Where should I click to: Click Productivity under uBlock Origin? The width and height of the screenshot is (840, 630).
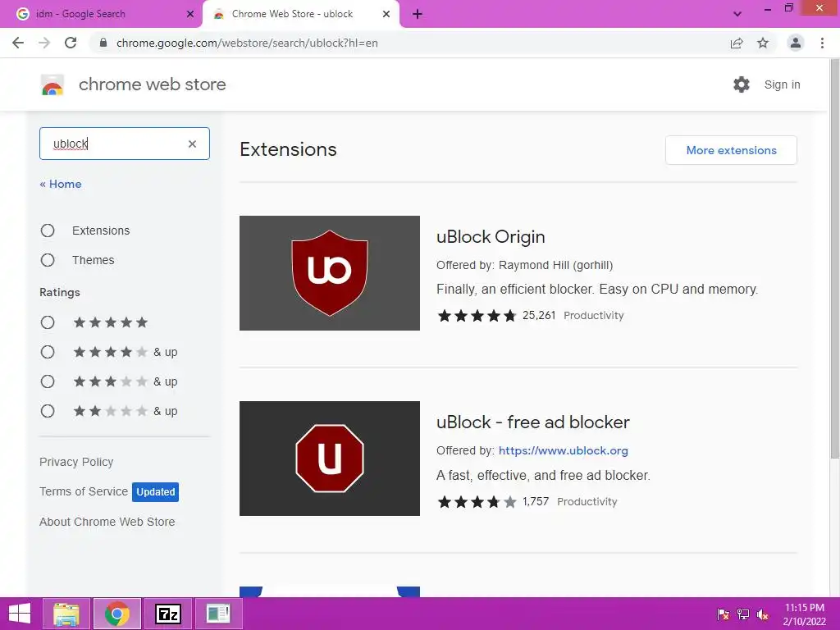click(x=594, y=316)
